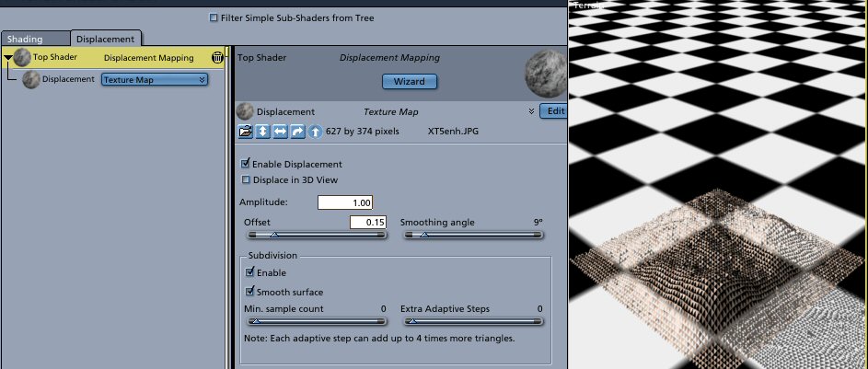Launch the shader Wizard button
The image size is (868, 369).
click(409, 81)
